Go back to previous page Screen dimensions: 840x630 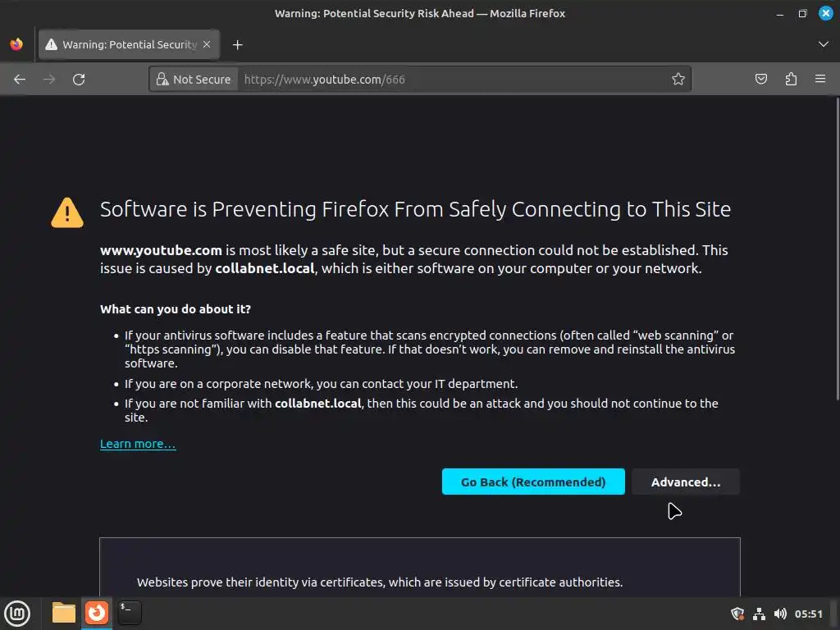[20, 80]
